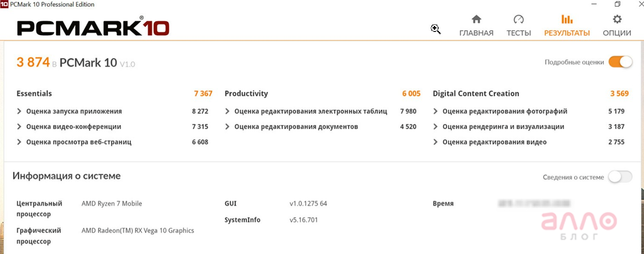This screenshot has width=644, height=254.
Task: Restore down the PCMark 10 window
Action: [x=618, y=4]
